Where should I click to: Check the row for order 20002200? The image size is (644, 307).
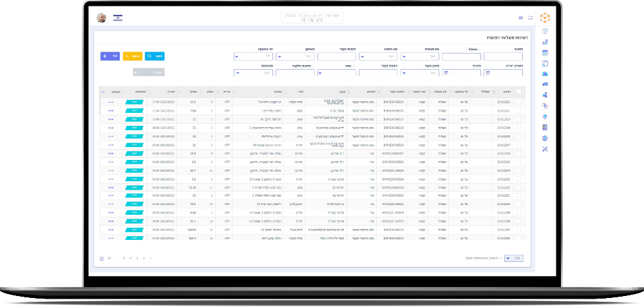click(519, 204)
